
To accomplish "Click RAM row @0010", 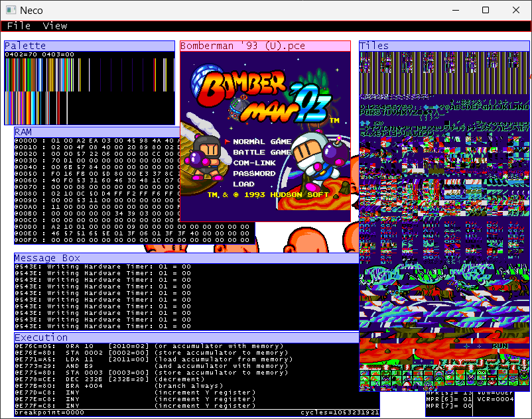I will (97, 147).
